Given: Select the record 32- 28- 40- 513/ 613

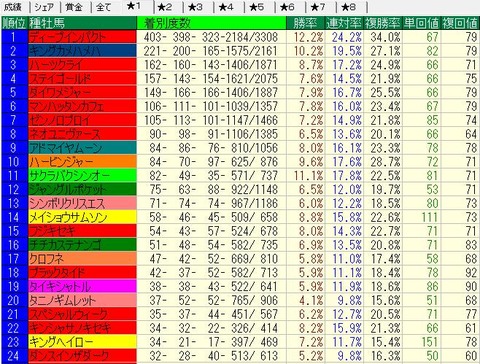Looking at the screenshot, I should click(212, 355).
